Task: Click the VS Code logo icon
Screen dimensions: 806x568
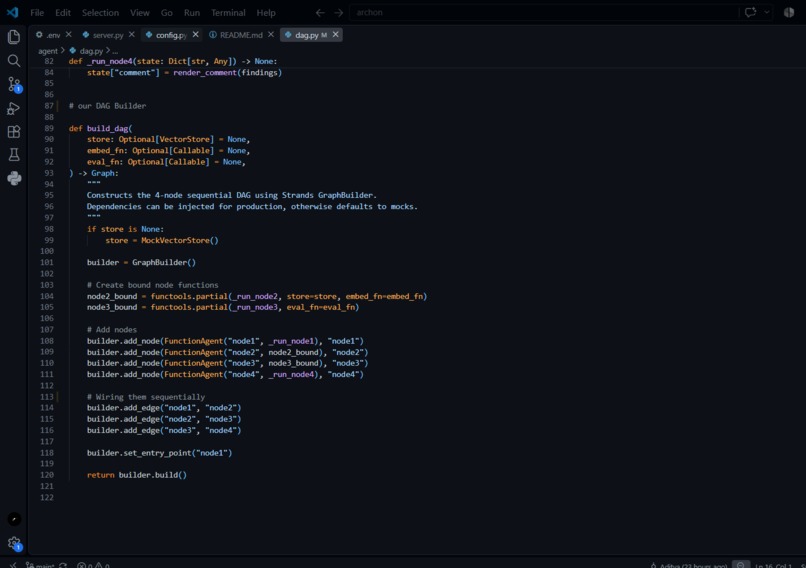Action: pyautogui.click(x=12, y=12)
